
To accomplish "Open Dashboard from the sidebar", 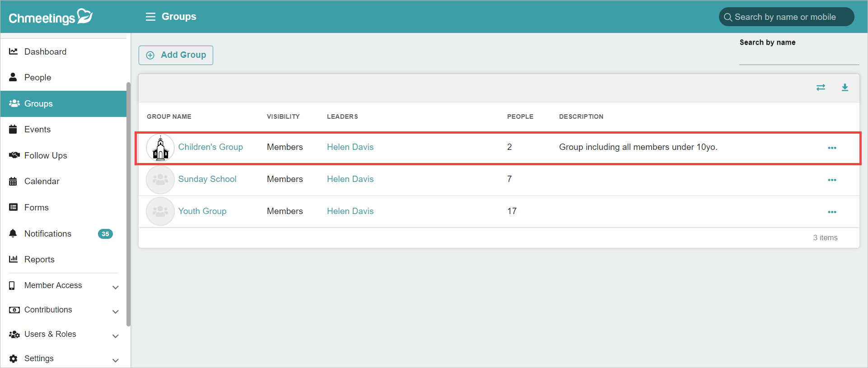I will [x=63, y=51].
